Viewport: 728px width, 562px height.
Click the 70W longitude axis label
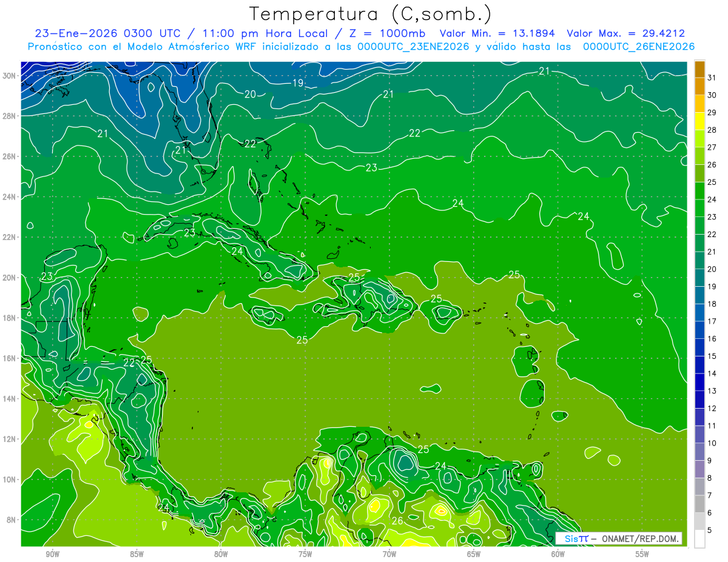(x=389, y=554)
